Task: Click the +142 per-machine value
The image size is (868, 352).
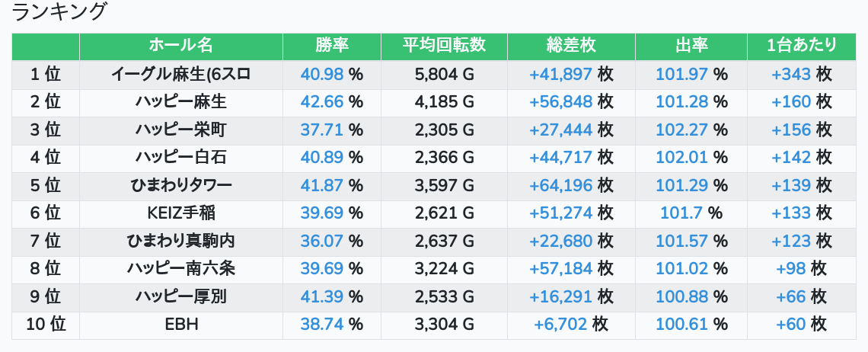Action: [x=791, y=158]
